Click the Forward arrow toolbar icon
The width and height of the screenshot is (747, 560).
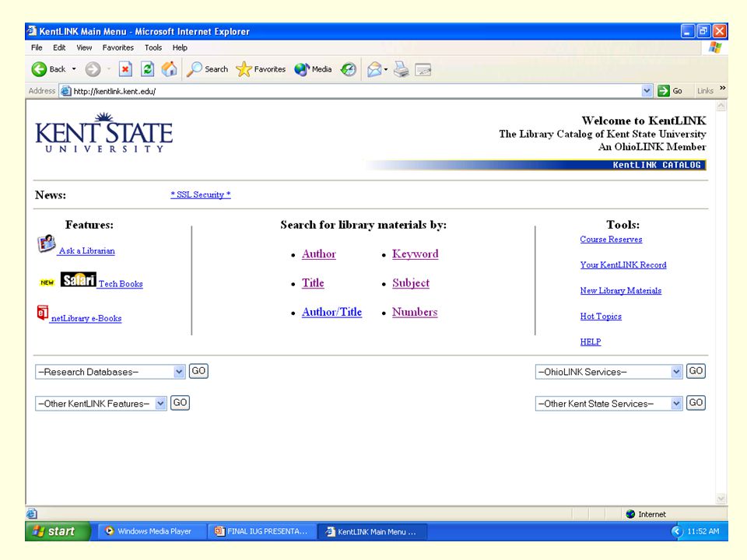tap(93, 69)
